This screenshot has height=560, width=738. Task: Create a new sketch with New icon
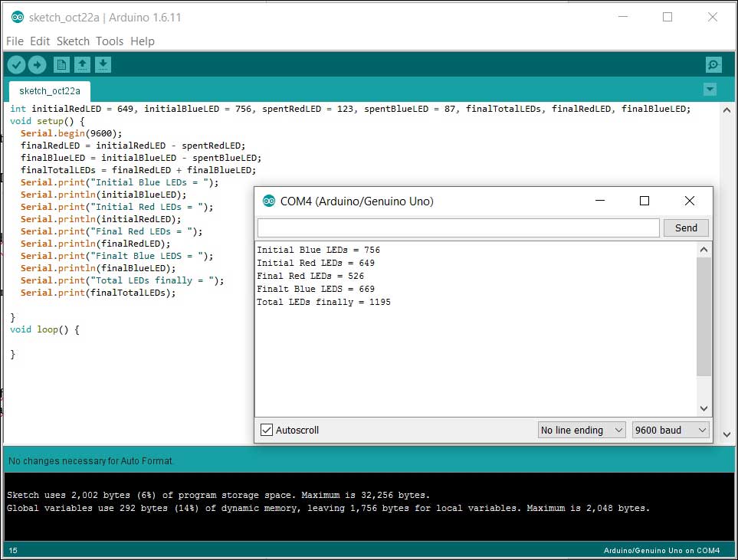[61, 65]
